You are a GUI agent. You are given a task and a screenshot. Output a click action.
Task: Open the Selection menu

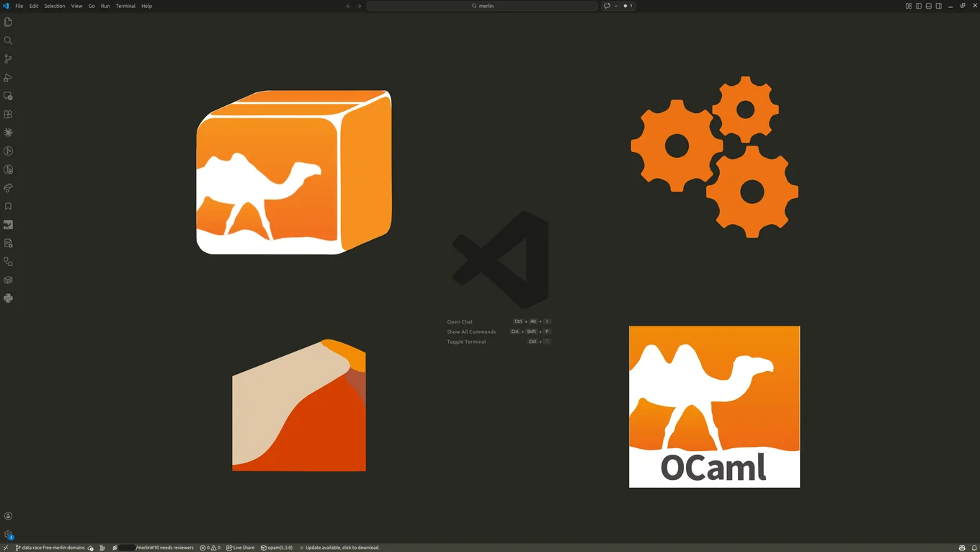54,6
